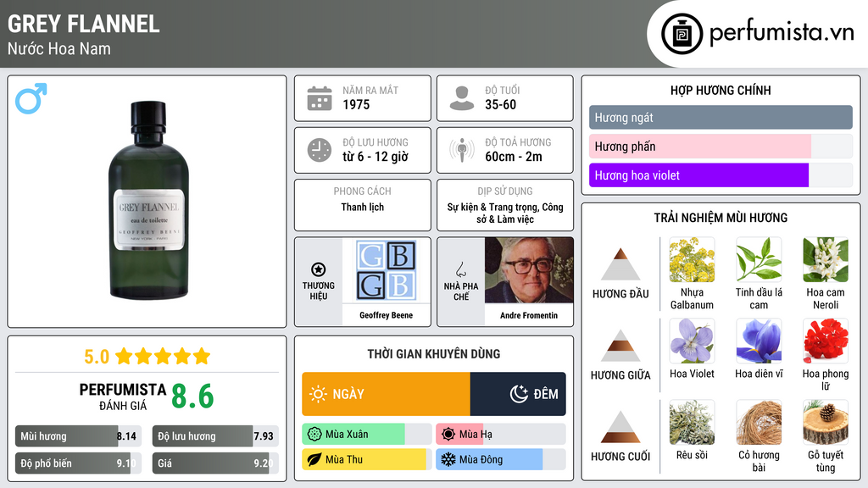
Task: Select the Hoa Violet note image
Action: click(692, 341)
